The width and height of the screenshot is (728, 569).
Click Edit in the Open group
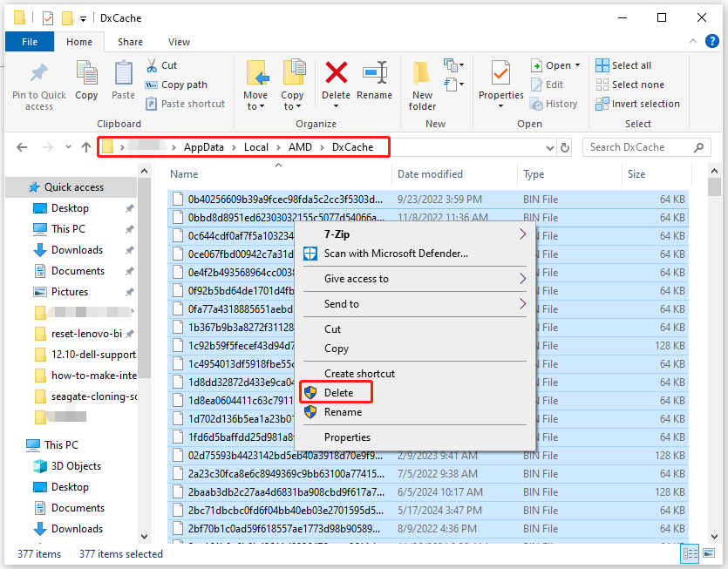click(548, 85)
